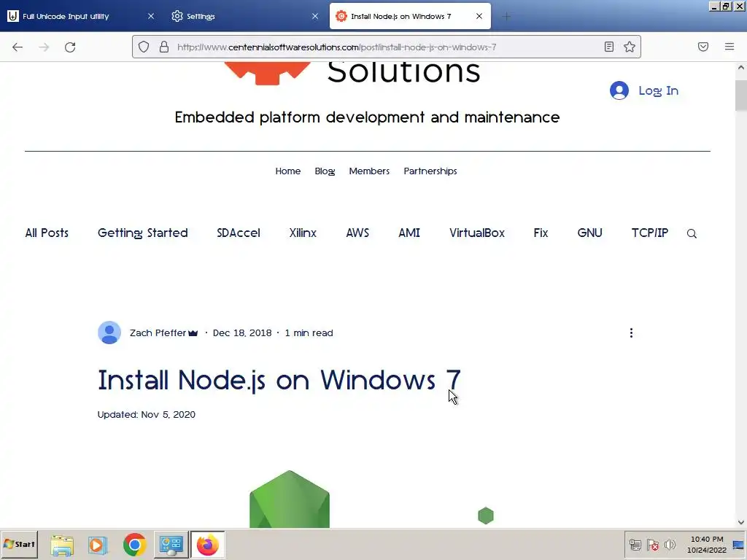The height and width of the screenshot is (560, 747).
Task: Open the GNU category
Action: point(589,233)
